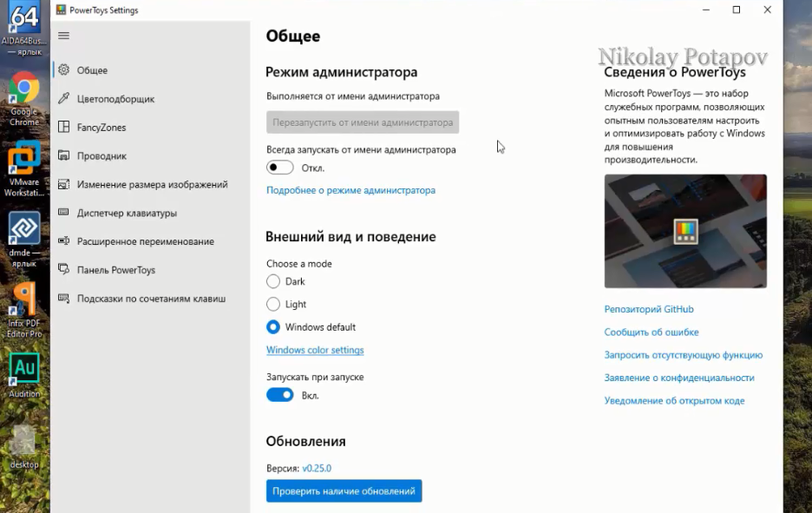The width and height of the screenshot is (812, 513).
Task: Click the PowerToys logo in title bar
Action: tap(61, 10)
